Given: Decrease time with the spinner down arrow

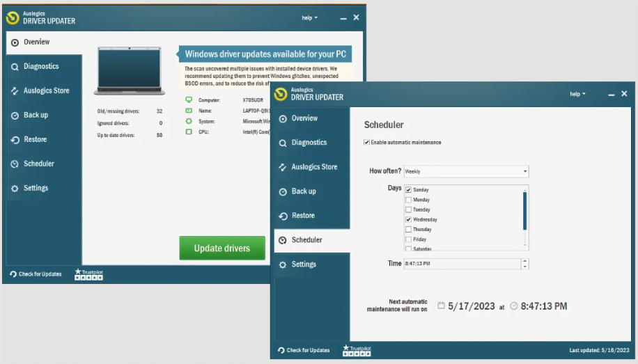Looking at the screenshot, I should [525, 267].
